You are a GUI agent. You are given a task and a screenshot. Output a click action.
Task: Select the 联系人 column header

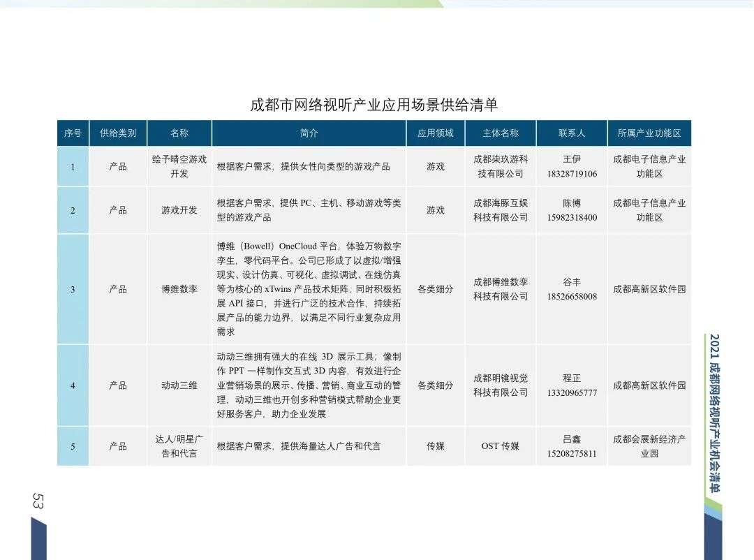point(572,133)
